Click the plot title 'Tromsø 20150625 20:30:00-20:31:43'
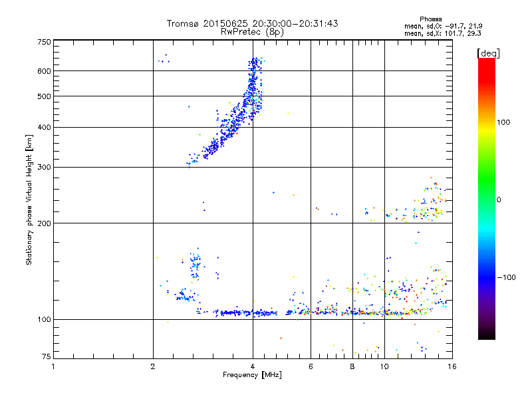Viewport: 532px width, 399px height. [252, 23]
